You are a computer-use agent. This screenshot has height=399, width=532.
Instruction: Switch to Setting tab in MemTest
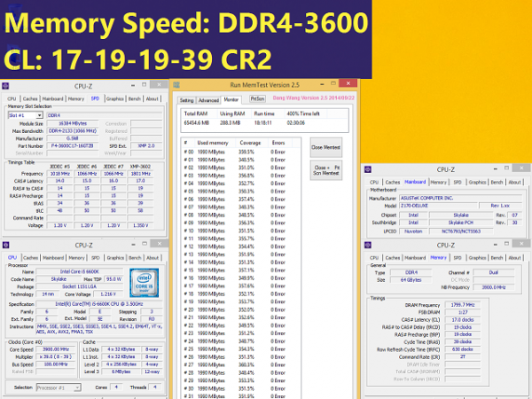coord(186,100)
